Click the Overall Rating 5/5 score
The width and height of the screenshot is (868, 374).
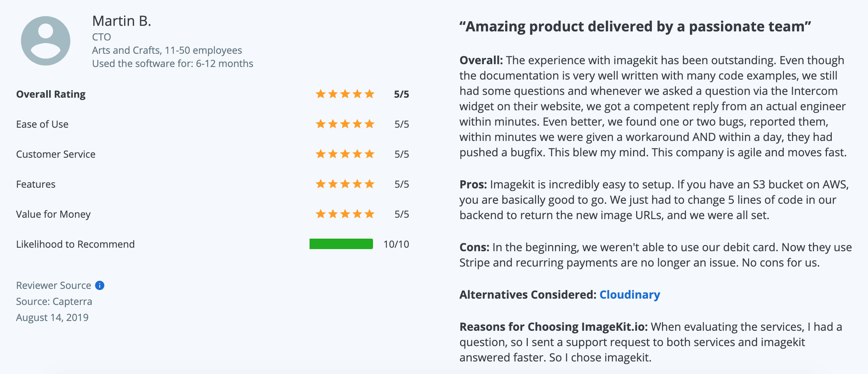[402, 94]
